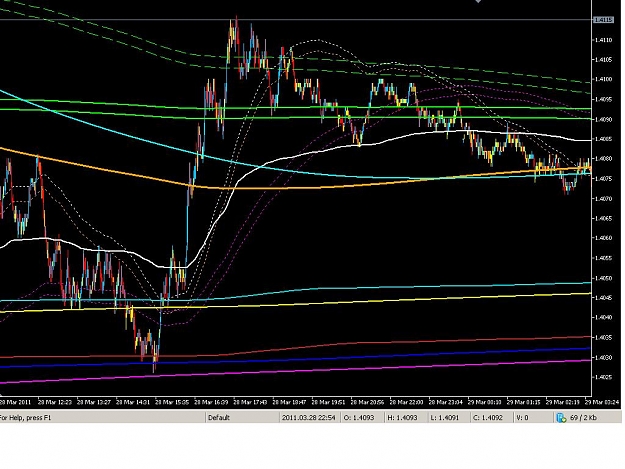Click the 28 Mar 19:51 time axis label
The image size is (625, 469).
pos(328,402)
